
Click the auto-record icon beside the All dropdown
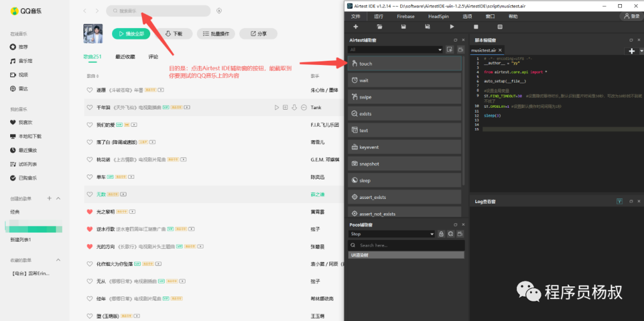(x=450, y=49)
